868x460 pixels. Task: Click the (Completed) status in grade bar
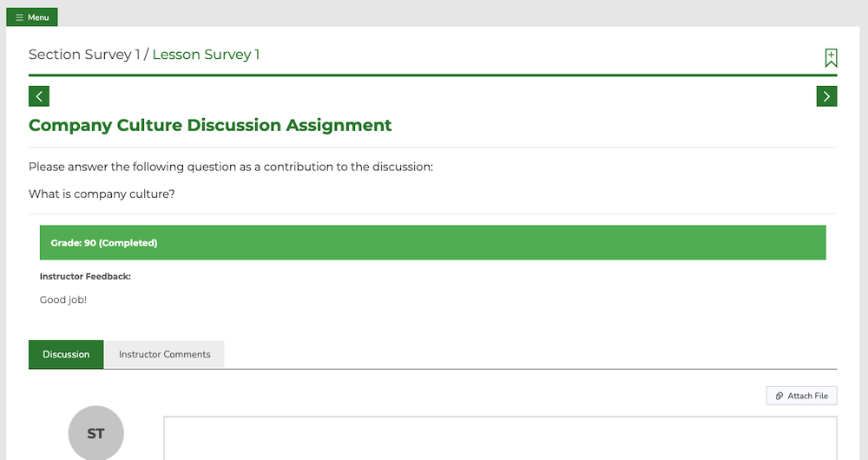128,242
